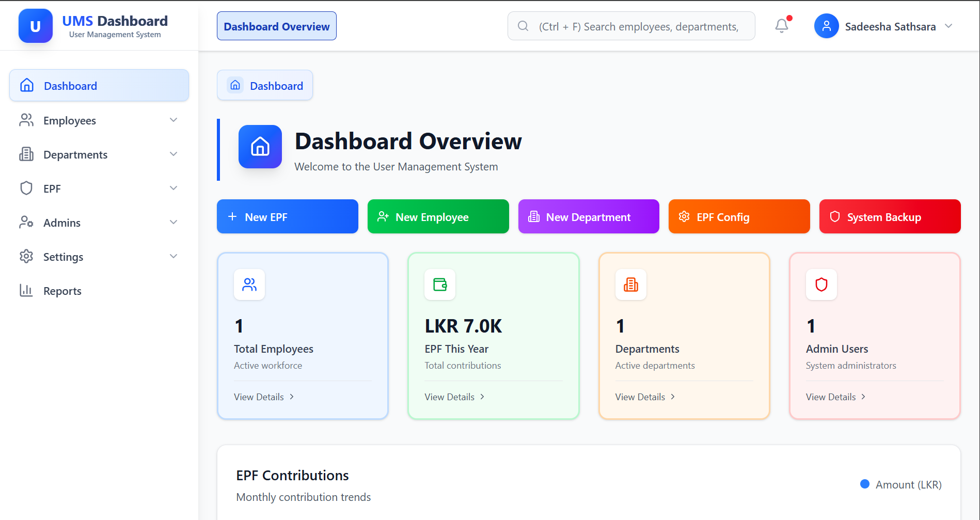Image resolution: width=980 pixels, height=520 pixels.
Task: Click the New Department button
Action: (589, 216)
